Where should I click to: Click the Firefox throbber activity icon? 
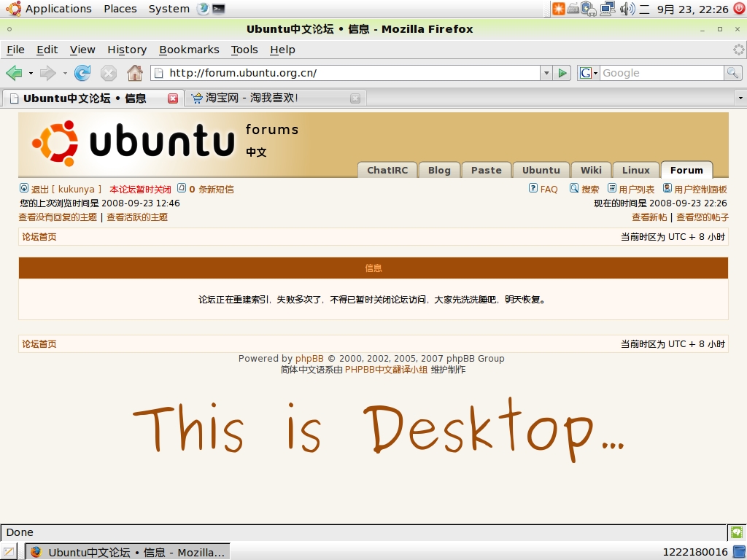click(x=738, y=50)
